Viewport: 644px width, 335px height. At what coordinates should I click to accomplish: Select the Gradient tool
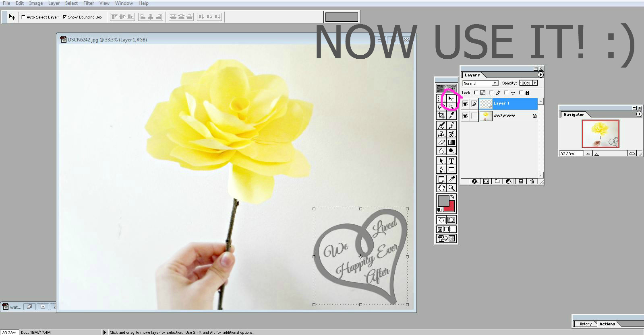click(451, 142)
